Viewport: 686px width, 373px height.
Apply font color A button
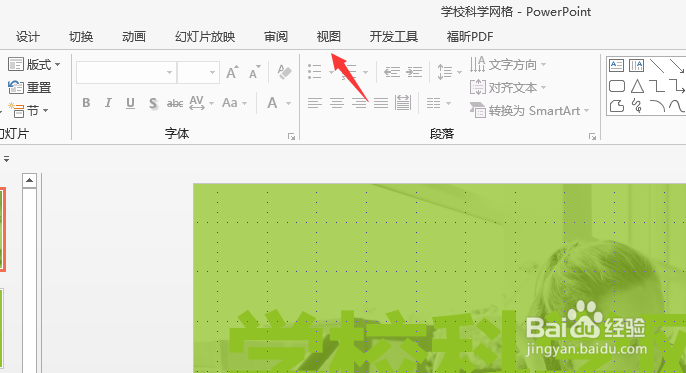coord(273,103)
